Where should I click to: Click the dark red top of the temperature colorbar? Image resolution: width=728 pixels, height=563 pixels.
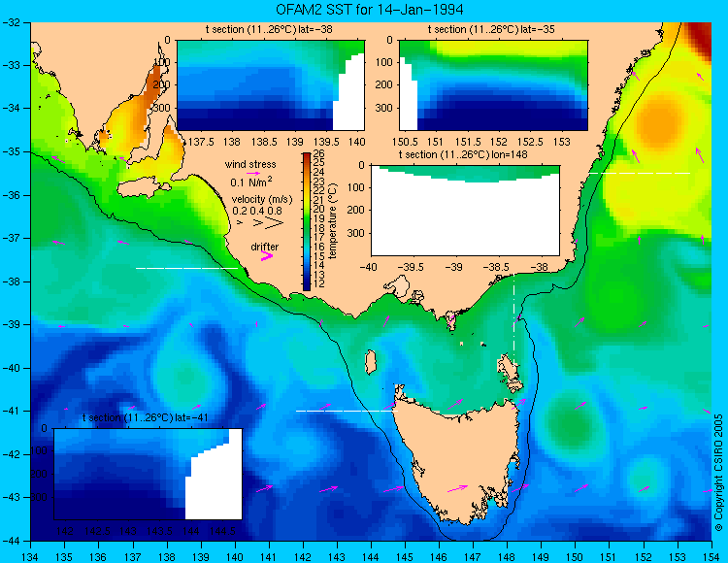click(307, 156)
